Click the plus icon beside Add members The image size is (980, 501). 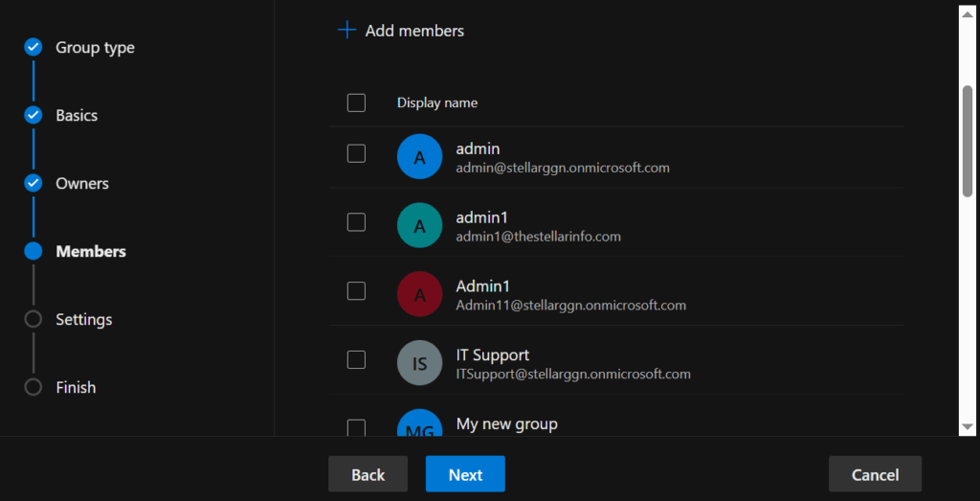346,31
